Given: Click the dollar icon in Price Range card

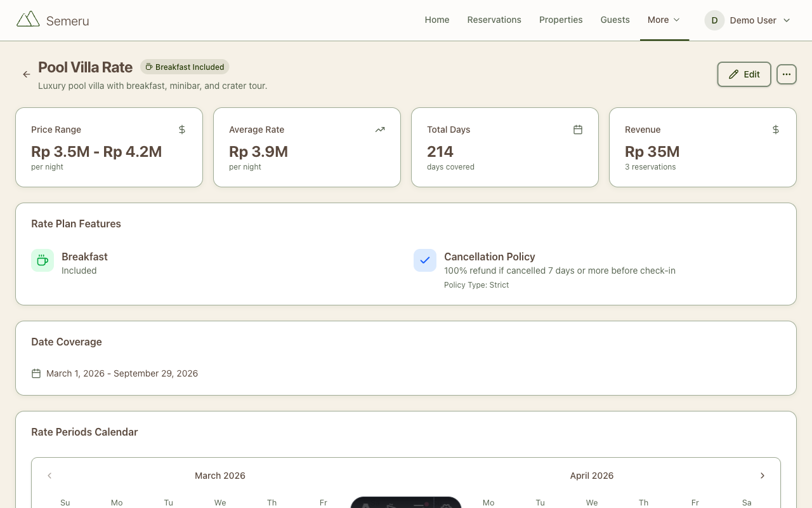Looking at the screenshot, I should coord(182,130).
